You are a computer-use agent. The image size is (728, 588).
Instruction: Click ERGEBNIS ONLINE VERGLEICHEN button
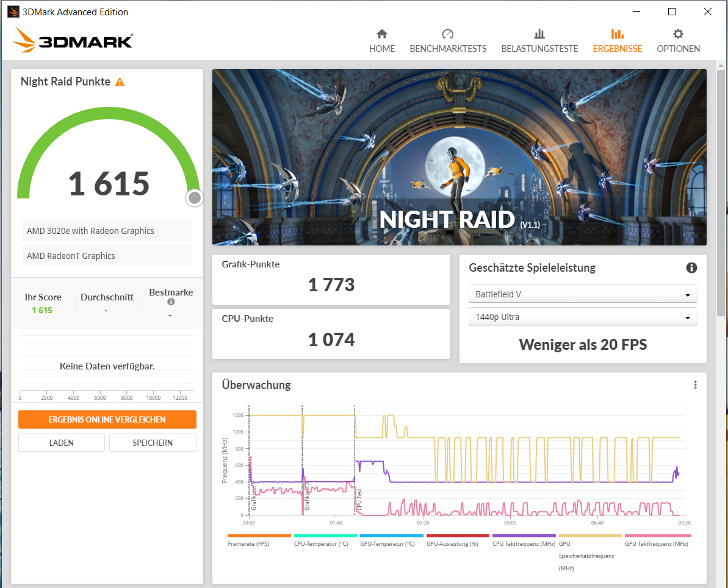[107, 419]
